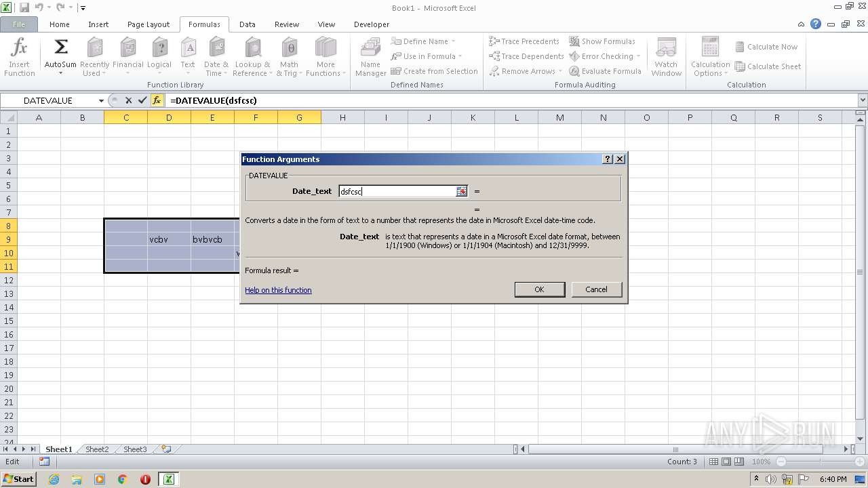Switch to the Insert ribbon tab
868x488 pixels.
point(98,24)
